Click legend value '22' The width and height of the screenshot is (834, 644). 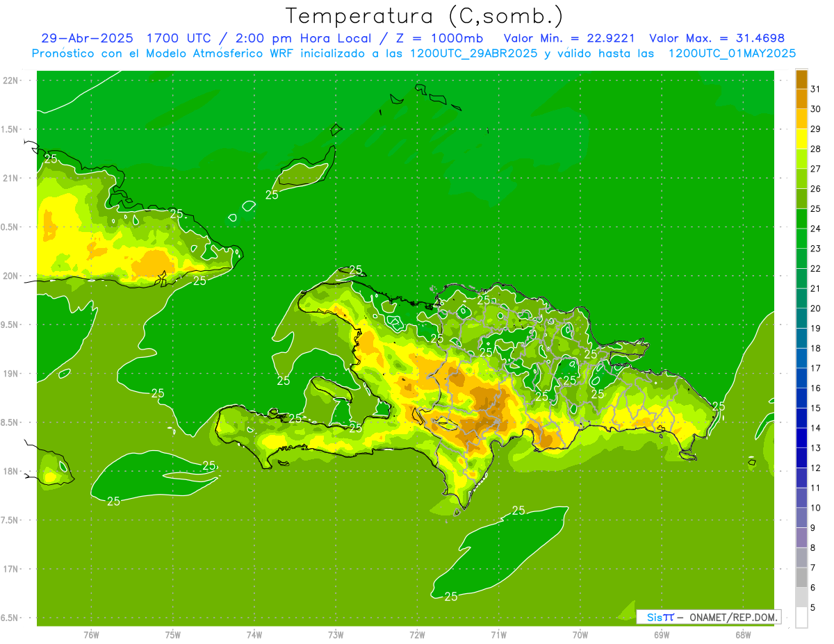[815, 268]
